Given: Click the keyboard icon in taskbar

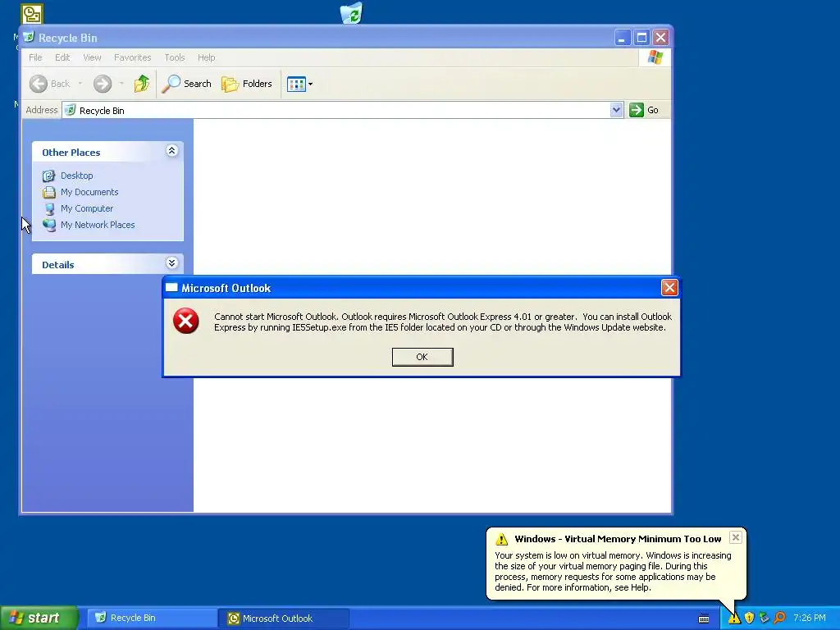Looking at the screenshot, I should [x=704, y=619].
